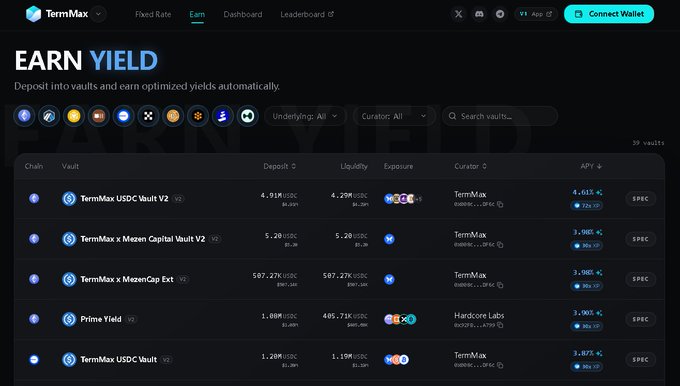
Task: Filter vaults by blue stair-shaped chain icon
Action: pos(223,116)
